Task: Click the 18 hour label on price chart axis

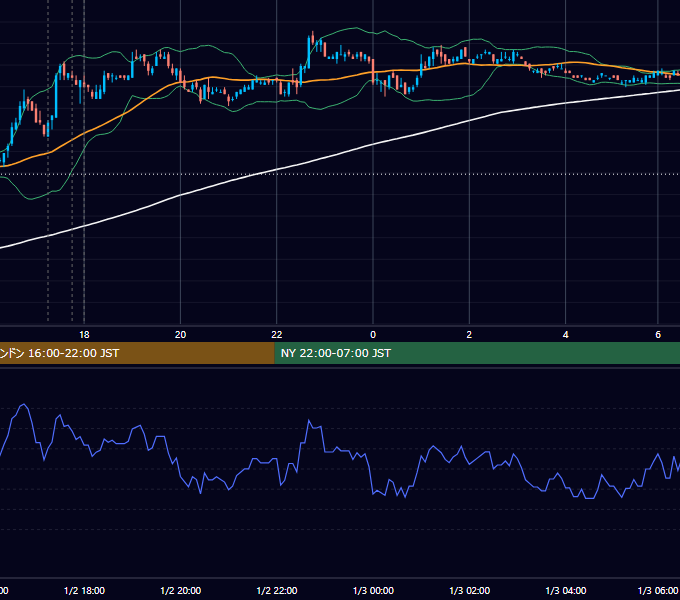Action: tap(84, 335)
